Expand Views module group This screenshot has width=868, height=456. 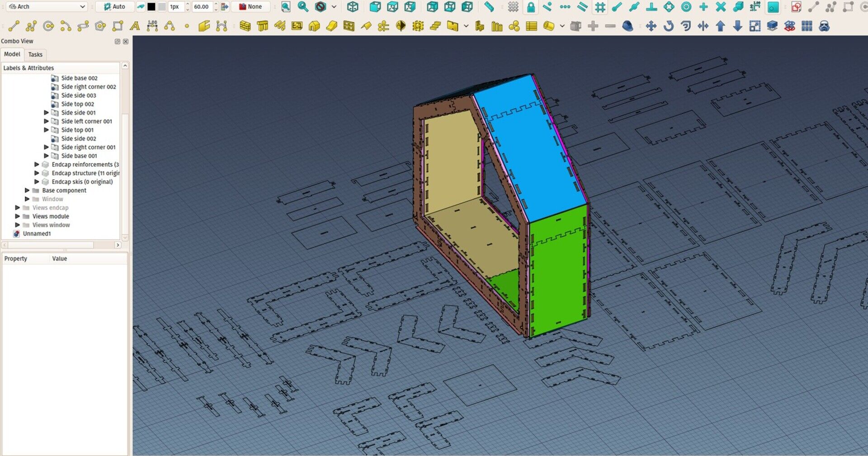pos(18,216)
